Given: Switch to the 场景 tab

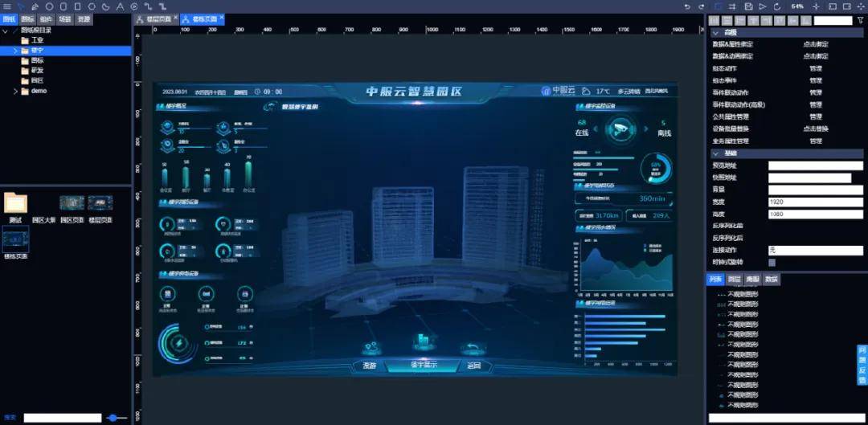Looking at the screenshot, I should (65, 19).
